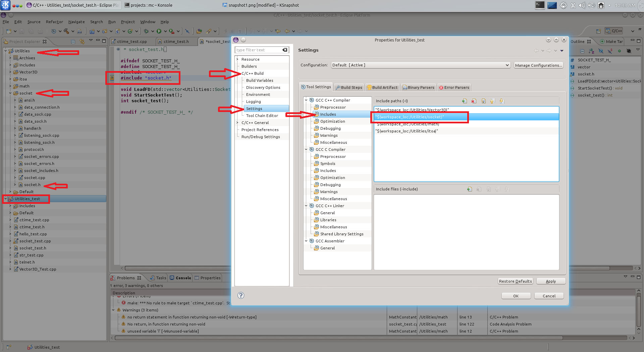Delete the selected include path

point(474,101)
